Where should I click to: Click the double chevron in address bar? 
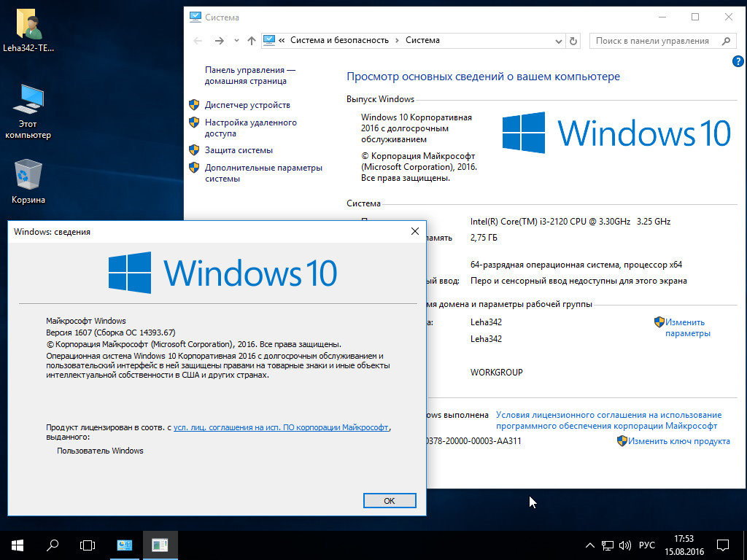(x=282, y=41)
